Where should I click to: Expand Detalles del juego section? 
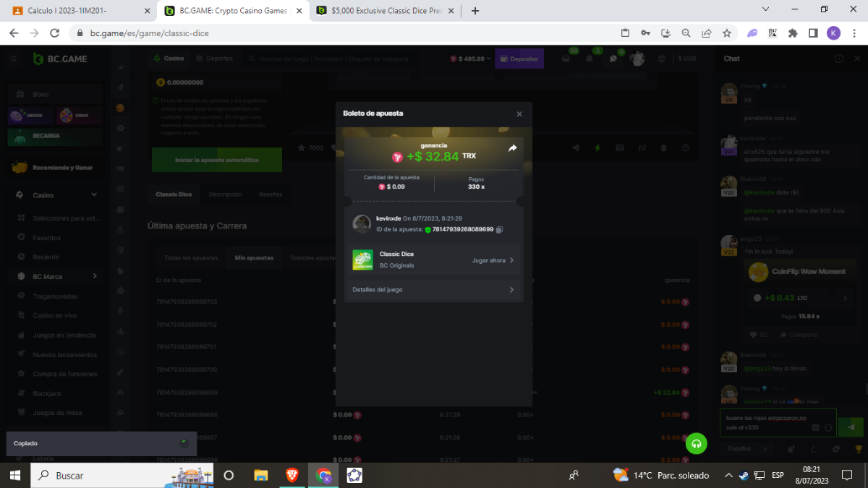click(433, 290)
